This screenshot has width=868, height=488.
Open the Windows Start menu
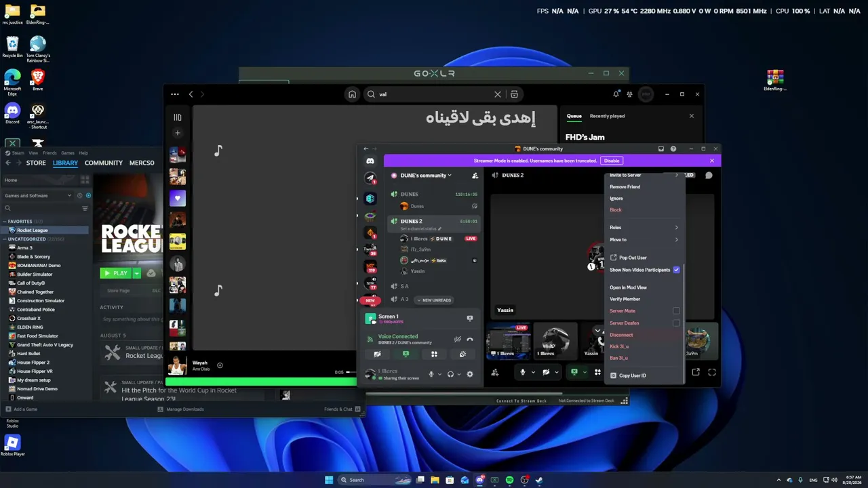pos(329,480)
